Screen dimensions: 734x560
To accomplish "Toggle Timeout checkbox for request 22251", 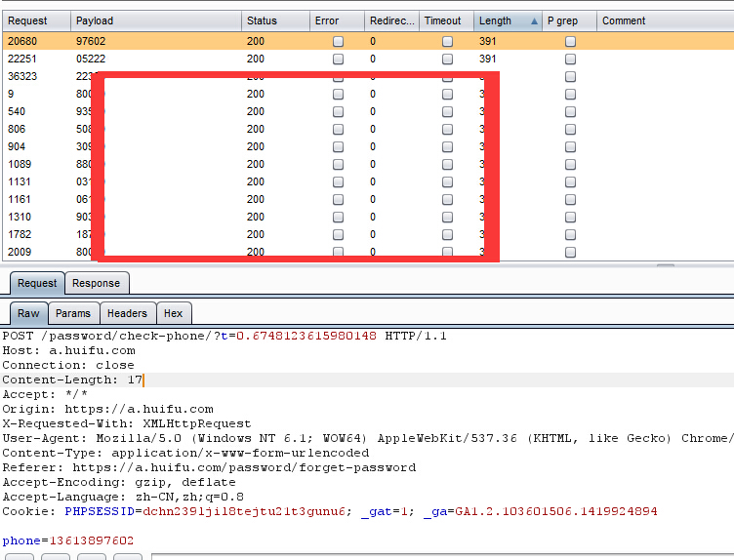I will 447,59.
